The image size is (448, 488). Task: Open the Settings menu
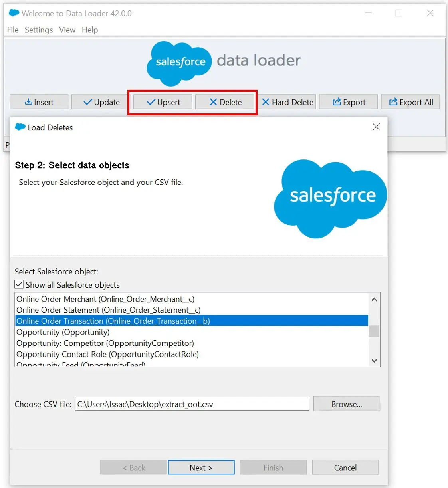click(39, 30)
